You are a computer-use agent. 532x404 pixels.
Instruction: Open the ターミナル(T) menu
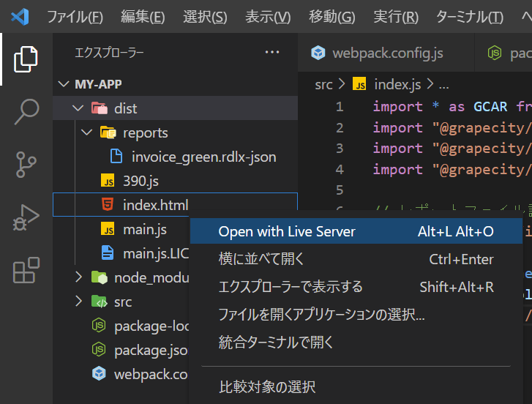coord(470,17)
